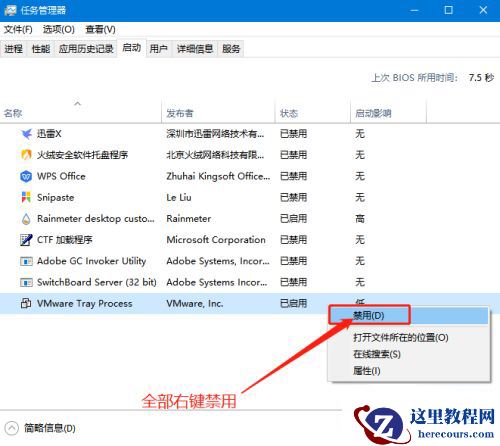Select the Adobe GC Invoker Utility name
Image resolution: width=500 pixels, height=446 pixels.
(92, 261)
